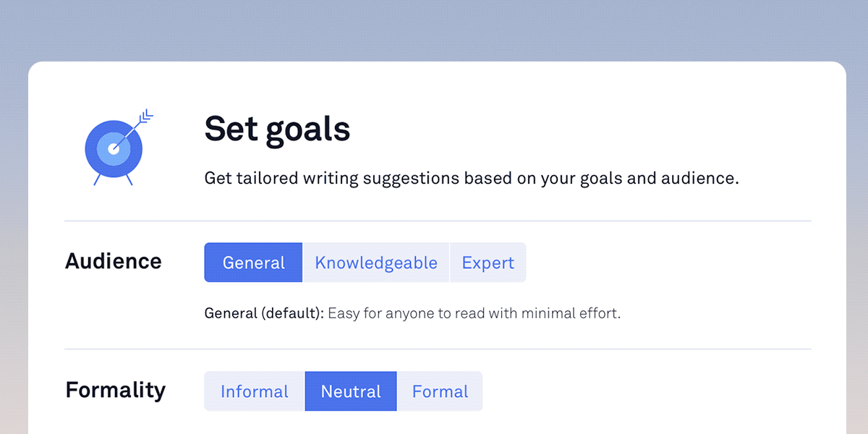This screenshot has width=868, height=434.
Task: Click the bold General (default) description label
Action: click(264, 314)
